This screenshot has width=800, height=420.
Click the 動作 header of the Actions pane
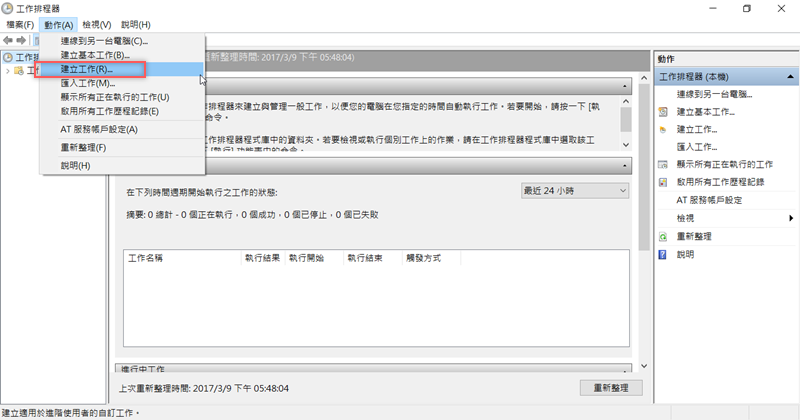point(666,59)
